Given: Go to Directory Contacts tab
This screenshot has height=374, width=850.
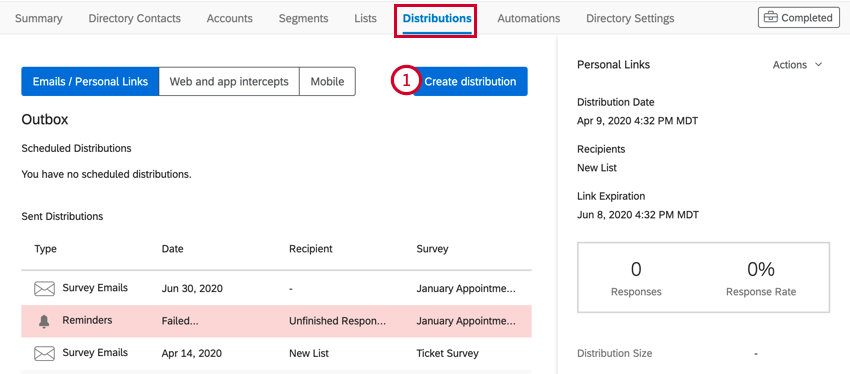Looking at the screenshot, I should click(x=134, y=18).
